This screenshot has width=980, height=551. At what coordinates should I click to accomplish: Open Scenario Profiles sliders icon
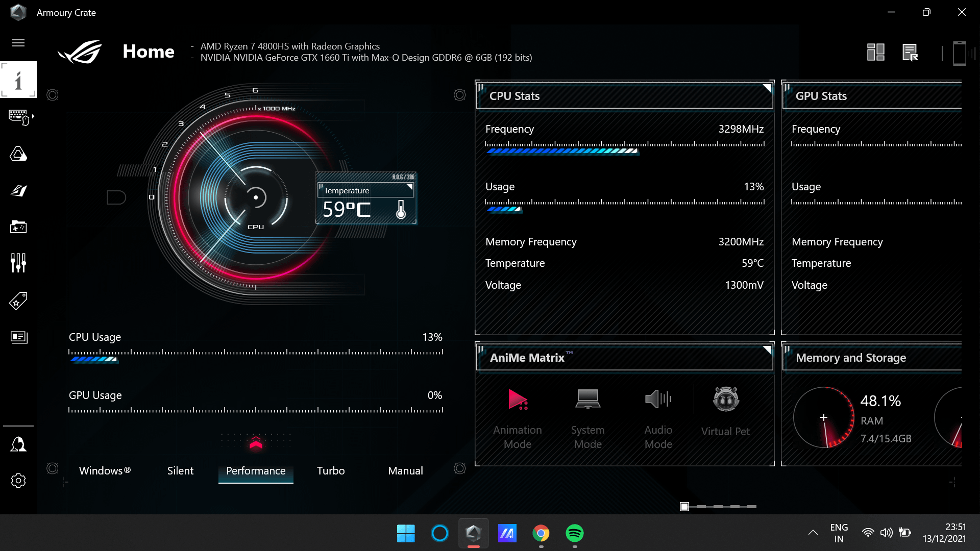[x=18, y=263]
